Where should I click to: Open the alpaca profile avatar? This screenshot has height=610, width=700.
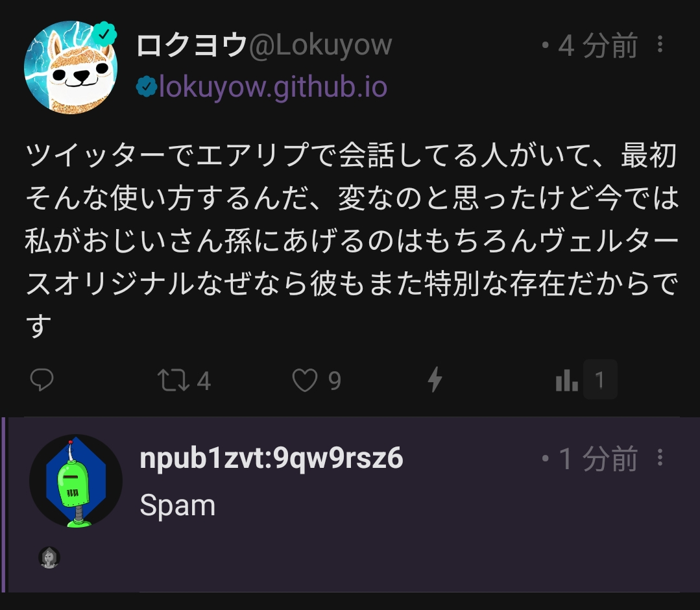tap(71, 67)
